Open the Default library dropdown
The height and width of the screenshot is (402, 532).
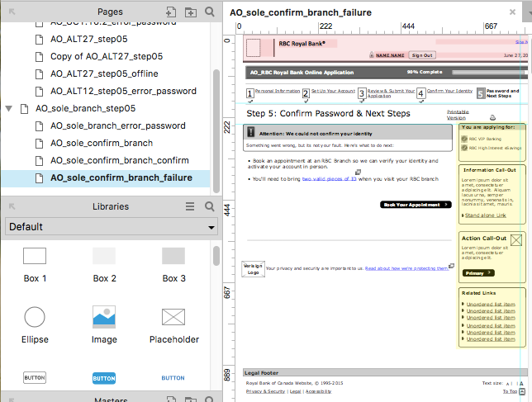pyautogui.click(x=112, y=226)
